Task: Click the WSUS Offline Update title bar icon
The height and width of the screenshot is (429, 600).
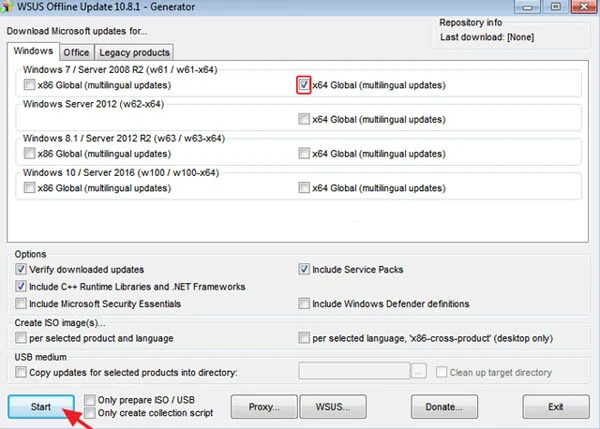Action: pos(7,7)
